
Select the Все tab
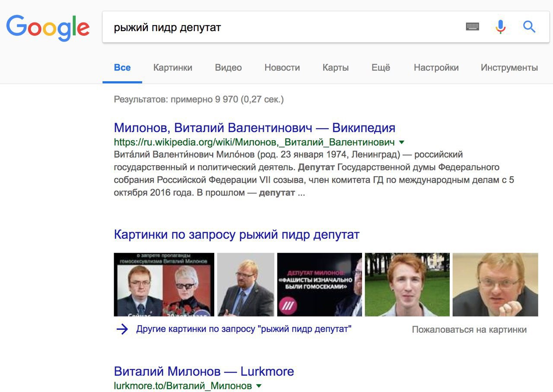click(x=122, y=68)
